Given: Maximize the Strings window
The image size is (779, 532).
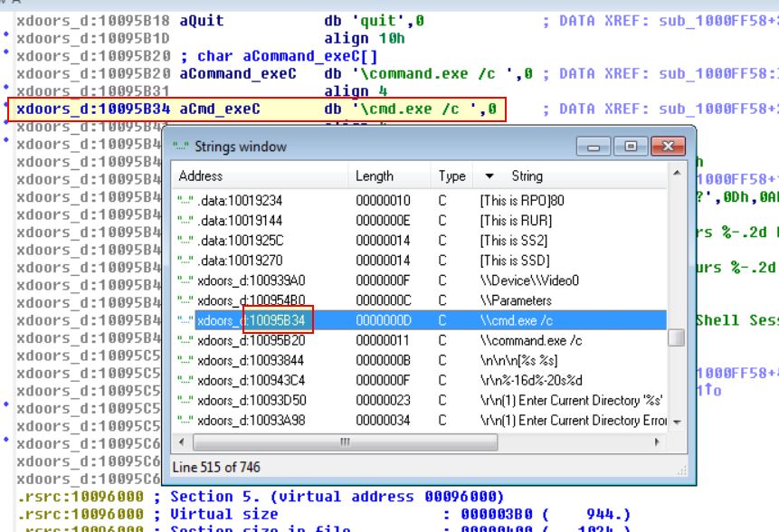Looking at the screenshot, I should pos(631,147).
